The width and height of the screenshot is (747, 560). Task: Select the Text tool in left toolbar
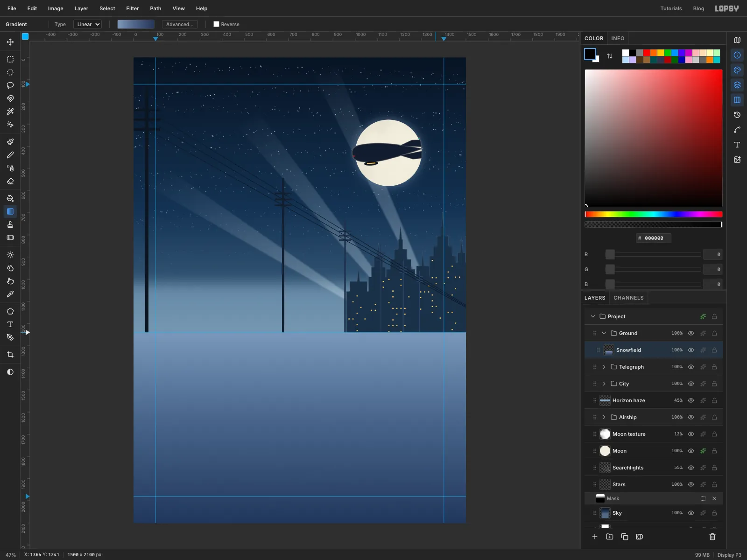[10, 324]
